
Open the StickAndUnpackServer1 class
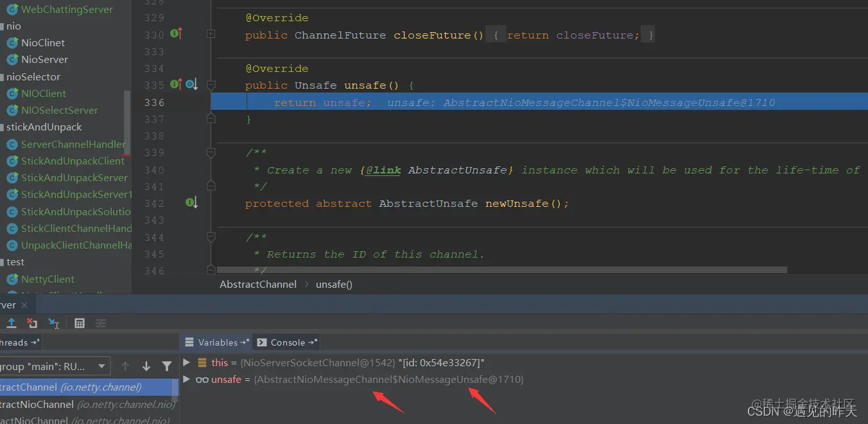tap(76, 195)
